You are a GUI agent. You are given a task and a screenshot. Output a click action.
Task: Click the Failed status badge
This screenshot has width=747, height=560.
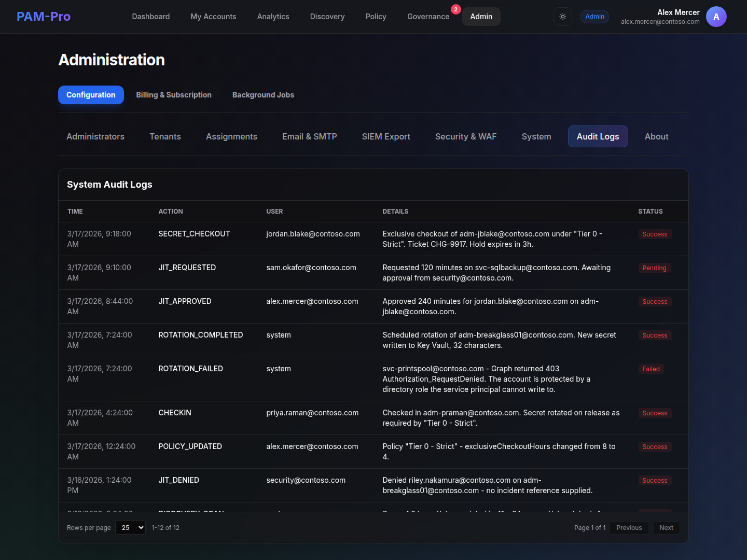pyautogui.click(x=651, y=369)
